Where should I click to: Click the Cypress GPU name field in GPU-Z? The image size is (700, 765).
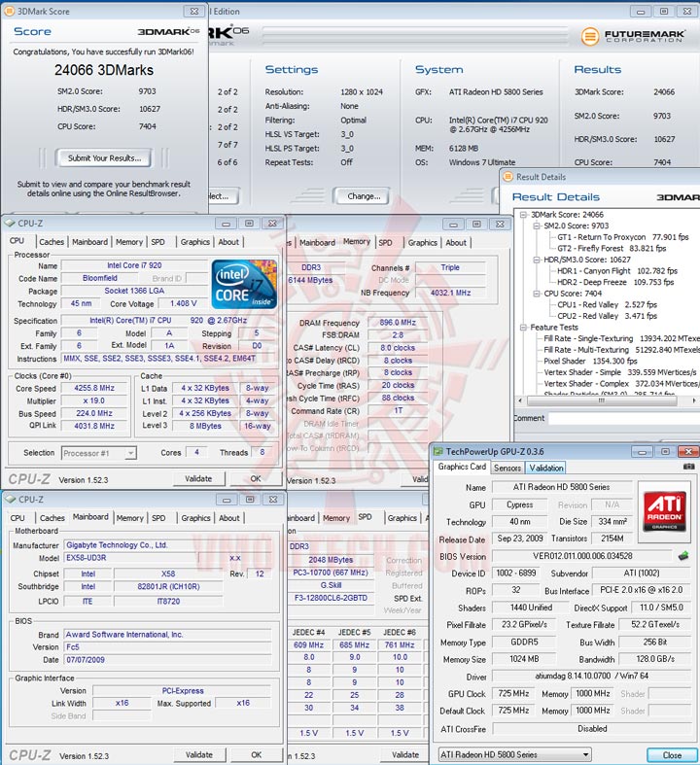[519, 504]
